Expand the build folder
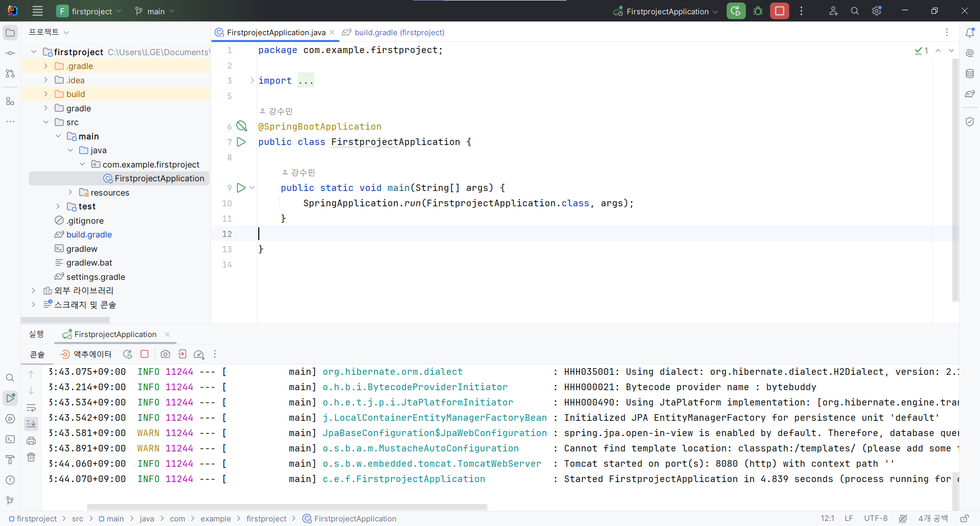This screenshot has height=526, width=980. pyautogui.click(x=45, y=94)
